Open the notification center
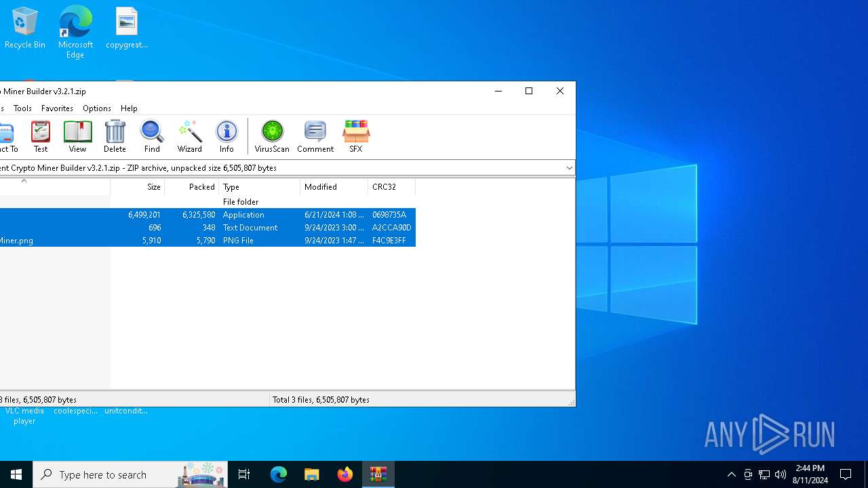Image resolution: width=868 pixels, height=488 pixels. 846,474
